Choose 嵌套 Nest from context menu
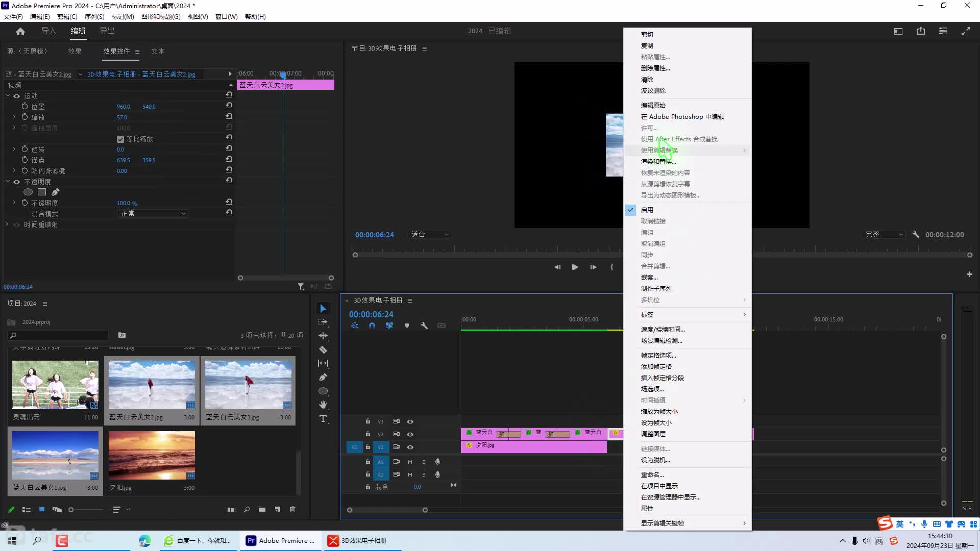The width and height of the screenshot is (980, 551). 687,277
